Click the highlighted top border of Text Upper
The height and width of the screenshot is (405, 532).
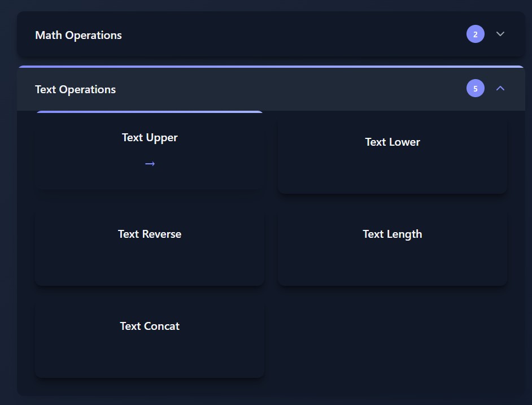pyautogui.click(x=150, y=112)
